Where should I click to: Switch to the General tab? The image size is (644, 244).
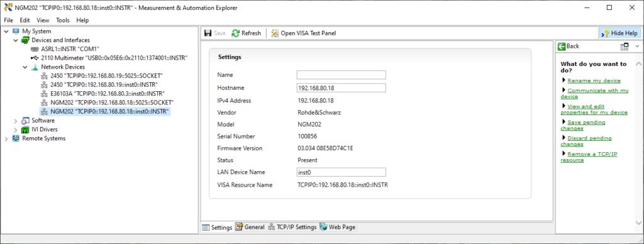[250, 227]
